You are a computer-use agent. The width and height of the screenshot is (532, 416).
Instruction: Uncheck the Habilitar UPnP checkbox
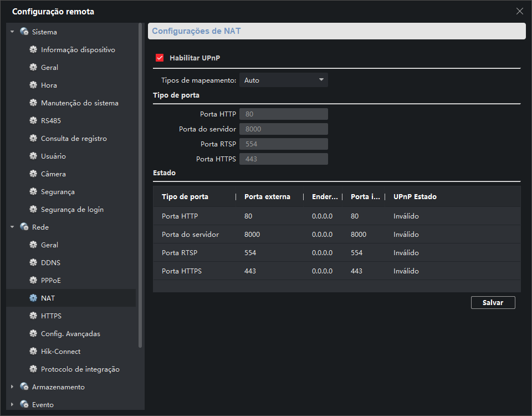click(160, 58)
